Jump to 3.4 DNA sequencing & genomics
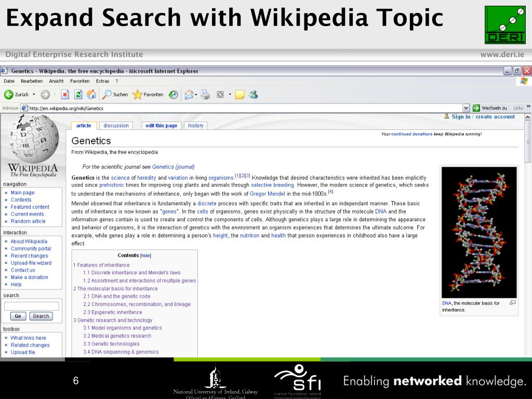 (121, 352)
